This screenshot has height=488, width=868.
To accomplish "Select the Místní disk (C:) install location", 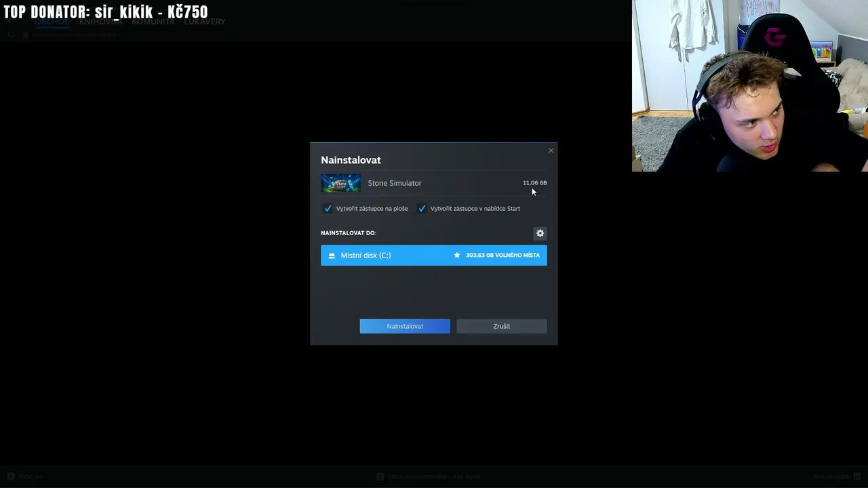I will [x=433, y=256].
